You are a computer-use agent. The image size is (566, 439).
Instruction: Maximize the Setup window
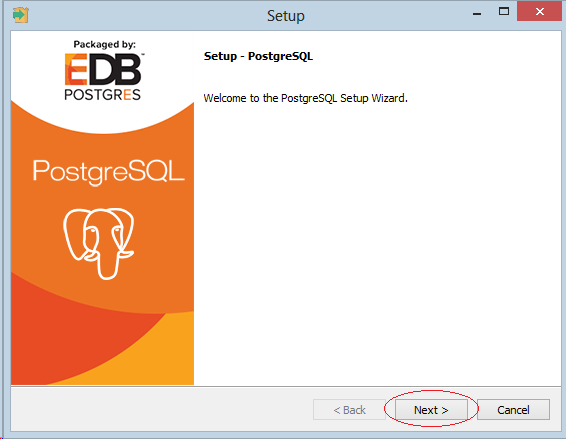click(504, 12)
